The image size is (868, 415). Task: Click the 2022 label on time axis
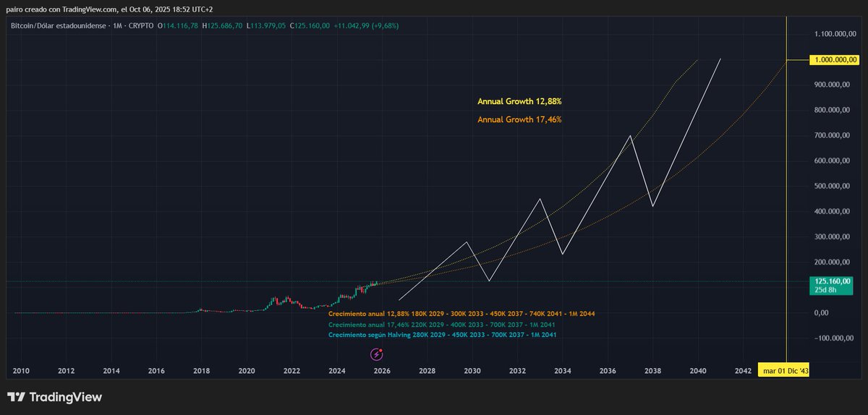(x=292, y=371)
